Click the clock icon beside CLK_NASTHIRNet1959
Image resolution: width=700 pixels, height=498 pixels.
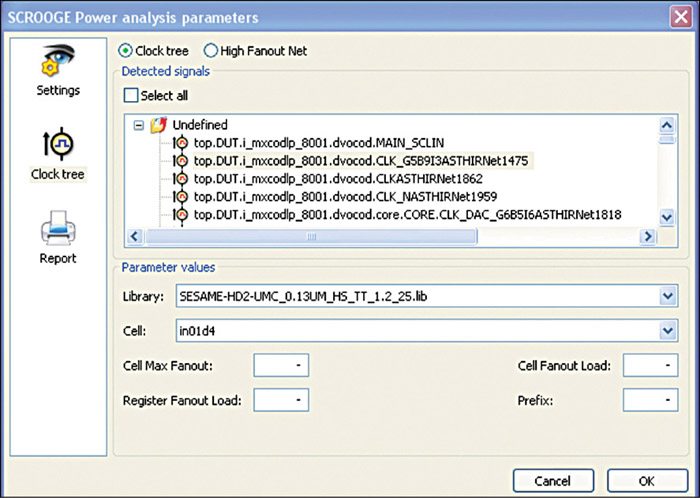(x=181, y=197)
